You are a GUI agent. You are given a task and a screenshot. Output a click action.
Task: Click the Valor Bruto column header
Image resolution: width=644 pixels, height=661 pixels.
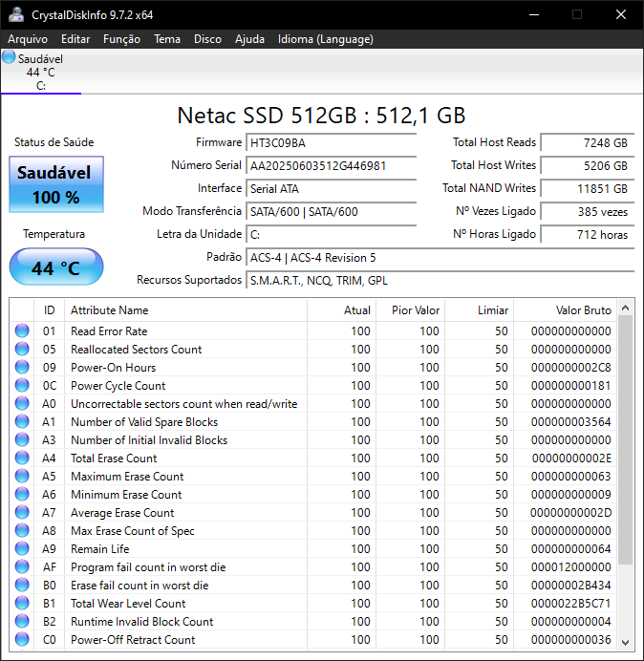click(x=565, y=310)
